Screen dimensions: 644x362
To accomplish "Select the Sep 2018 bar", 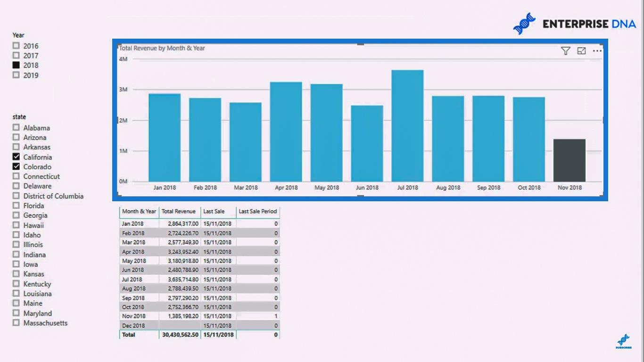I will point(489,139).
